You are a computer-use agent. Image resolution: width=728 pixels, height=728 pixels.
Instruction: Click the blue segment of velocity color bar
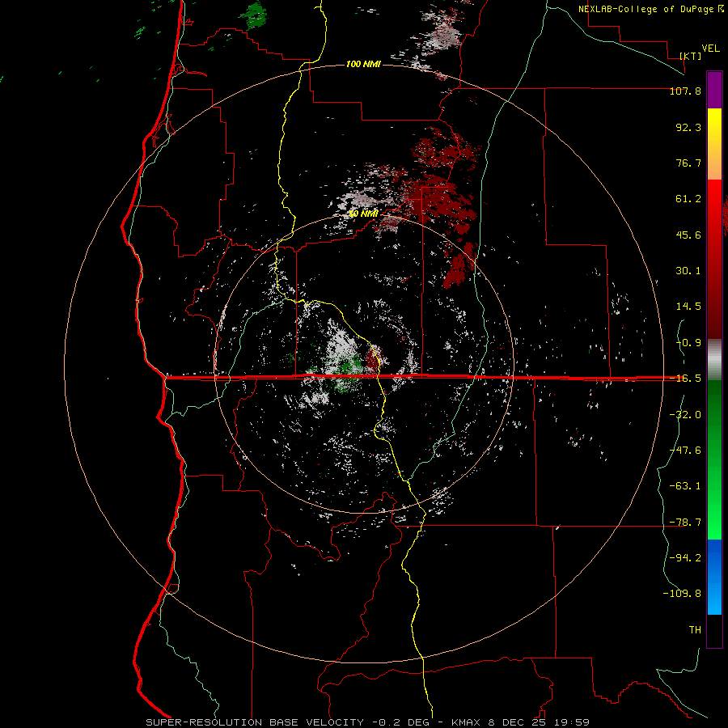point(714,577)
